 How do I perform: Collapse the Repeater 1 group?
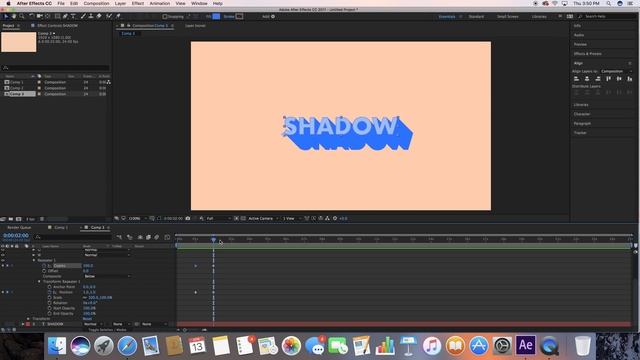pos(34,260)
